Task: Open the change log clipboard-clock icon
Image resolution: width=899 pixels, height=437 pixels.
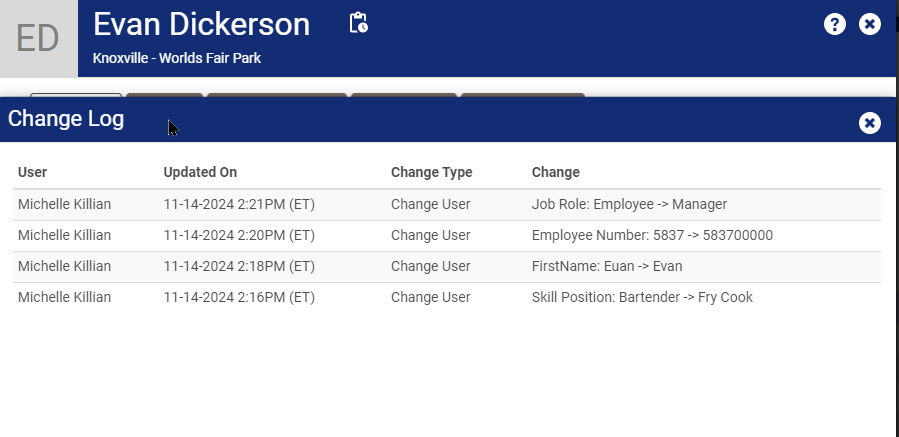Action: pos(358,23)
